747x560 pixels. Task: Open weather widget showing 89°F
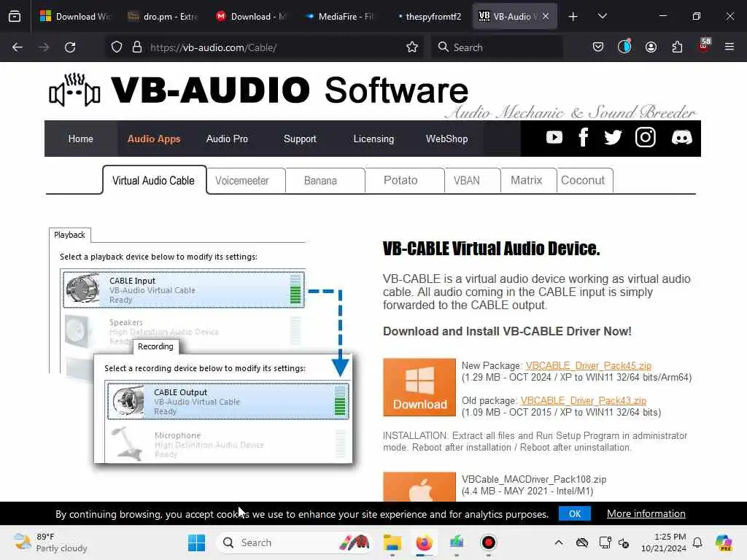(50, 542)
